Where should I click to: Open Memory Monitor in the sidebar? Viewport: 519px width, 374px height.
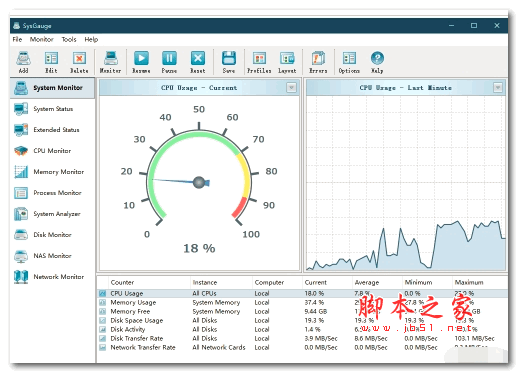click(x=52, y=172)
